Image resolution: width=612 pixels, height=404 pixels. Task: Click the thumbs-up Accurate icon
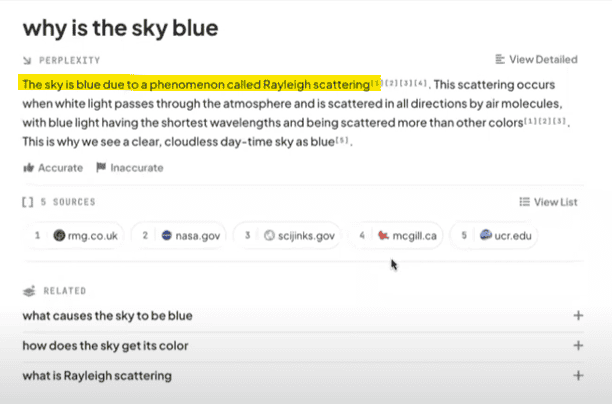point(28,168)
